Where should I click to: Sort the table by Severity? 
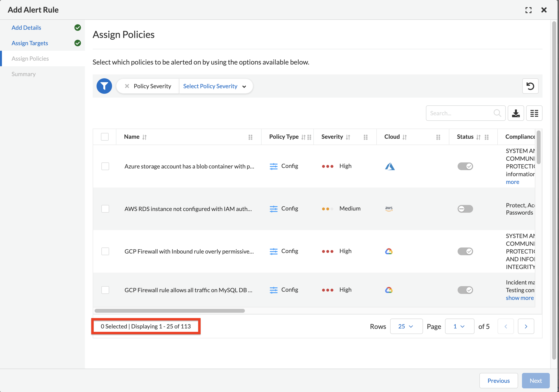pos(348,137)
